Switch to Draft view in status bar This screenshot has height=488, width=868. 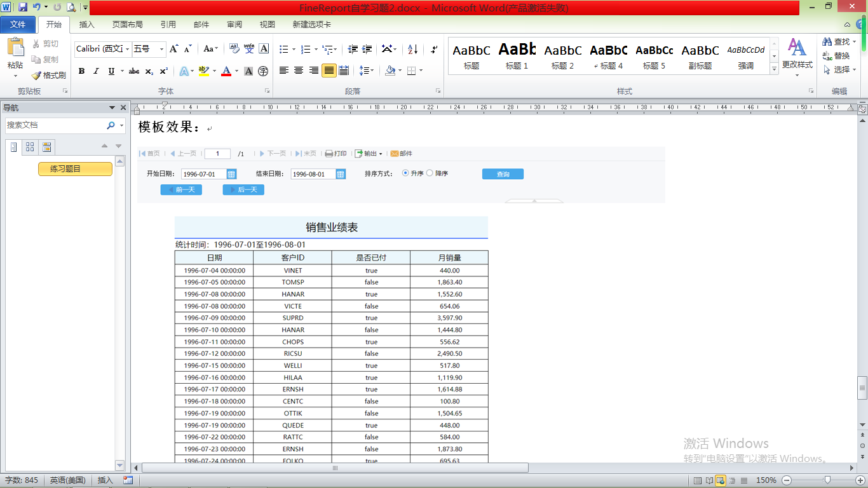pyautogui.click(x=743, y=480)
